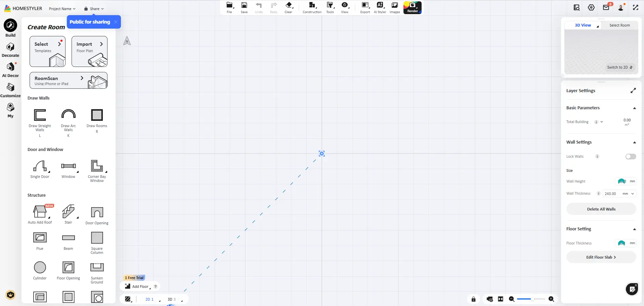The height and width of the screenshot is (306, 644).
Task: Switch to the Select Room tab
Action: tap(619, 25)
